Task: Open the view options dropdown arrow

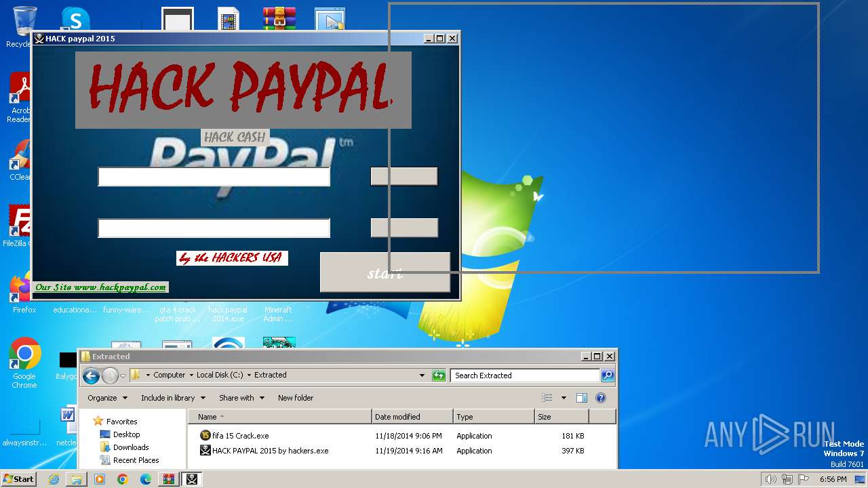Action: (x=564, y=398)
